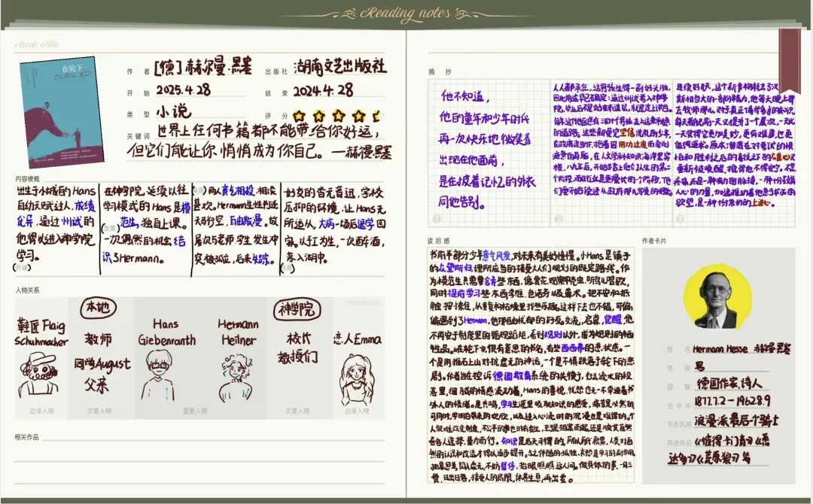The width and height of the screenshot is (813, 504).
Task: Click the shoemaker Flaig bearded character sketch
Action: (x=39, y=373)
